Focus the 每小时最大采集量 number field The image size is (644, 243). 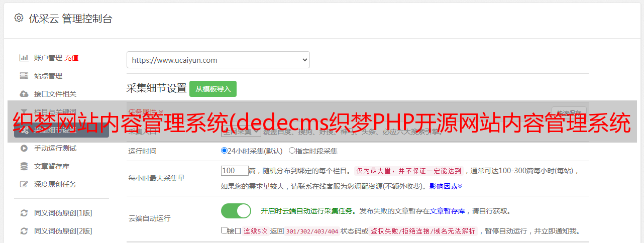(235, 171)
